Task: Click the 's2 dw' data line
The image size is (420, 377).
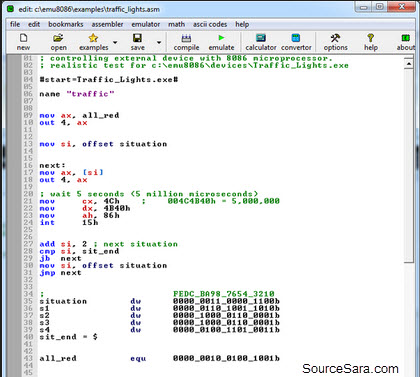Action: [159, 316]
